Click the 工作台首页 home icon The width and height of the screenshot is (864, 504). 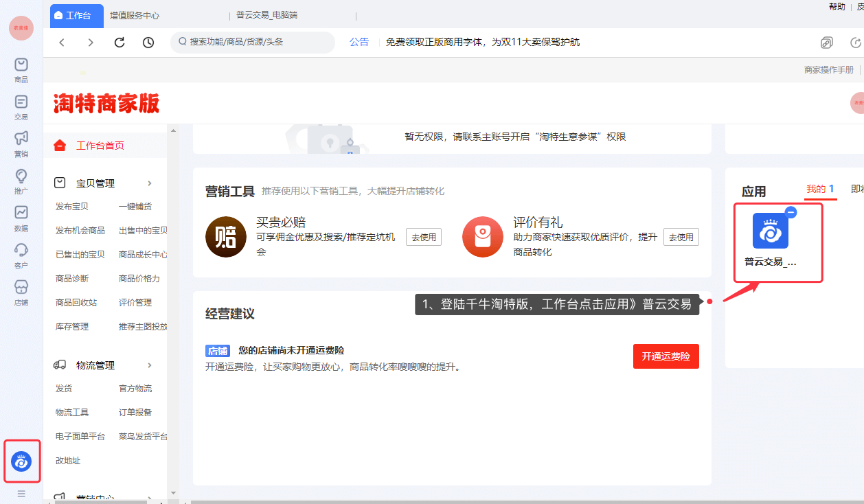click(60, 146)
